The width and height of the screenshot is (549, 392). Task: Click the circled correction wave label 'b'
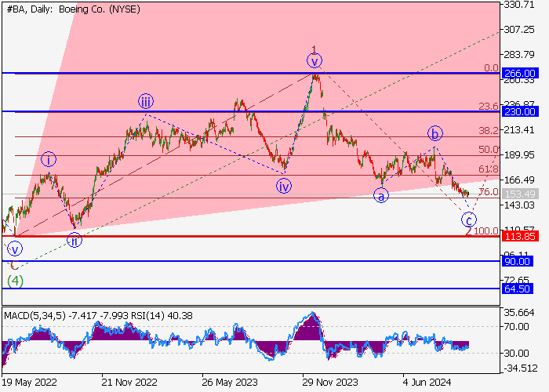point(434,133)
